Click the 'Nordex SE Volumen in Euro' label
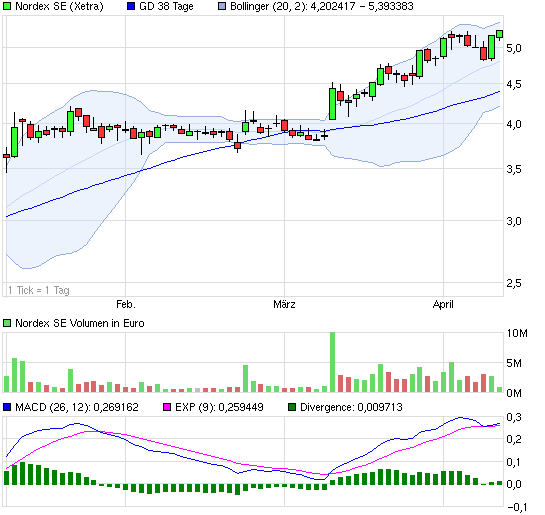This screenshot has height=515, width=545. 80,323
